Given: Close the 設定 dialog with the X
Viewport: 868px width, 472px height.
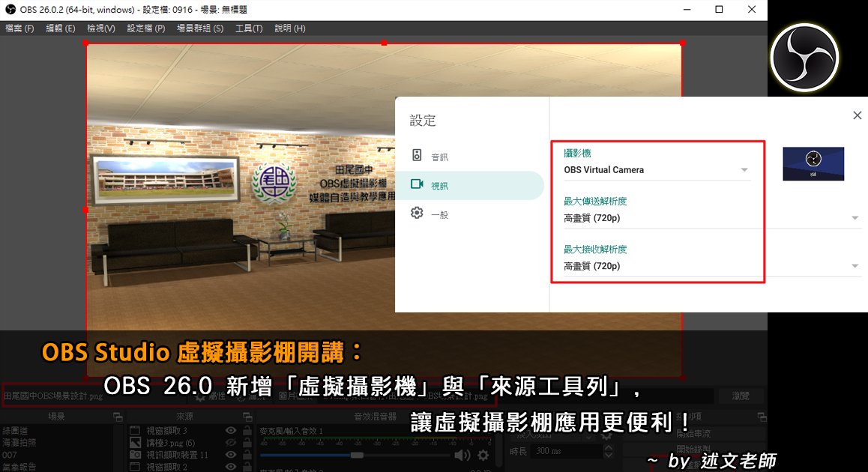Looking at the screenshot, I should tap(857, 115).
